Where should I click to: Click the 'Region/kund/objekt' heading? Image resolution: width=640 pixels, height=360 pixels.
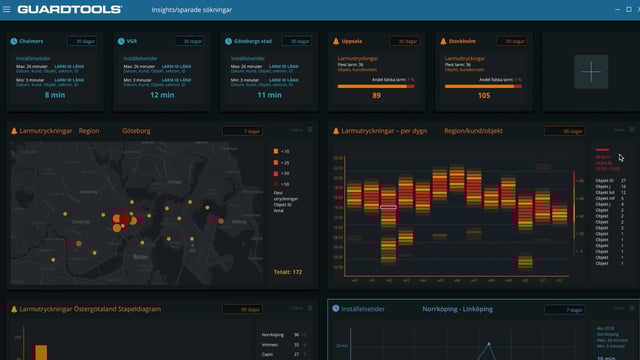point(473,131)
